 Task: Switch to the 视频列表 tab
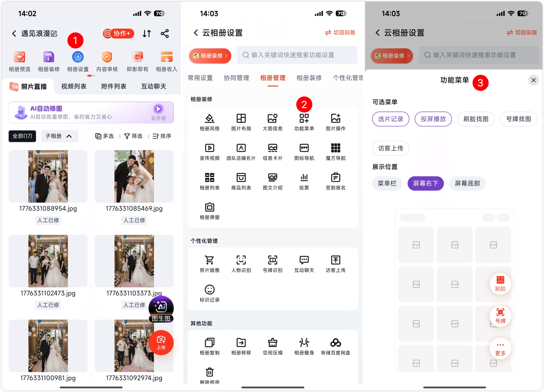click(74, 86)
